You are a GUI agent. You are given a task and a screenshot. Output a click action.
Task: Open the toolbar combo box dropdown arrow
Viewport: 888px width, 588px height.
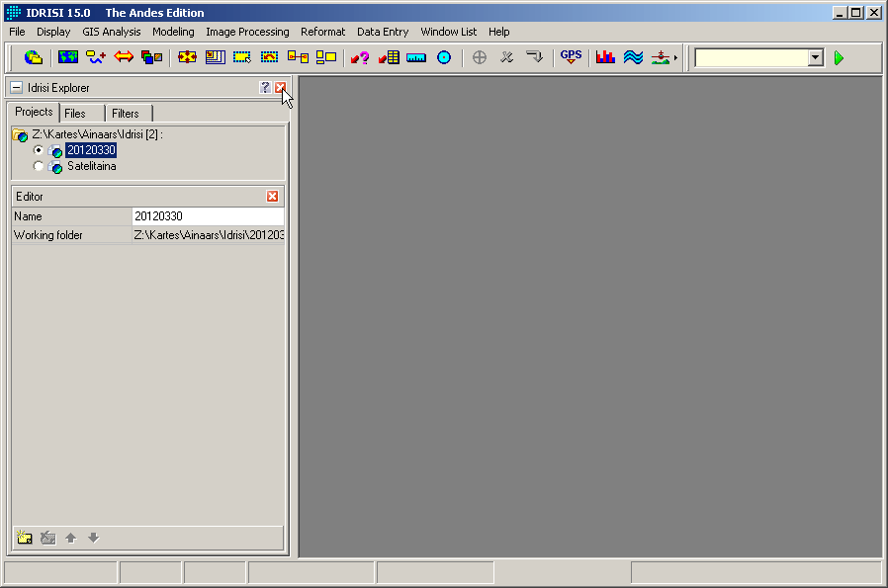816,57
